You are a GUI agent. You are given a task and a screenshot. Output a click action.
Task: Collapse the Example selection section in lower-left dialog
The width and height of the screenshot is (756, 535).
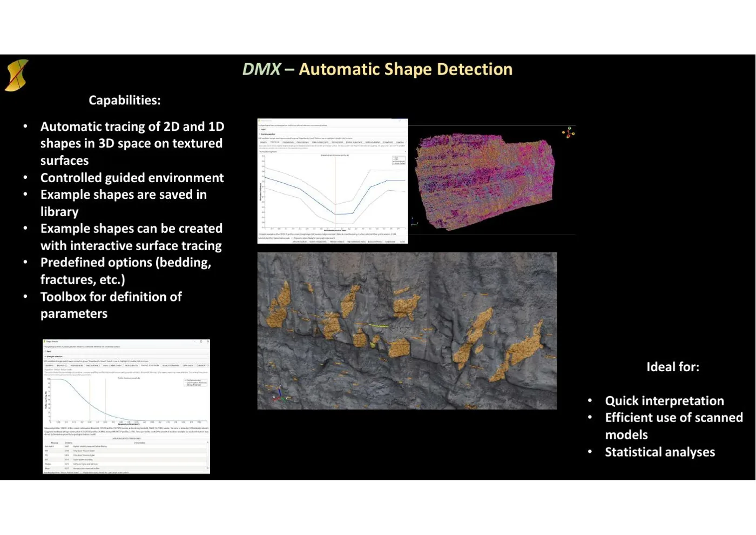(45, 357)
